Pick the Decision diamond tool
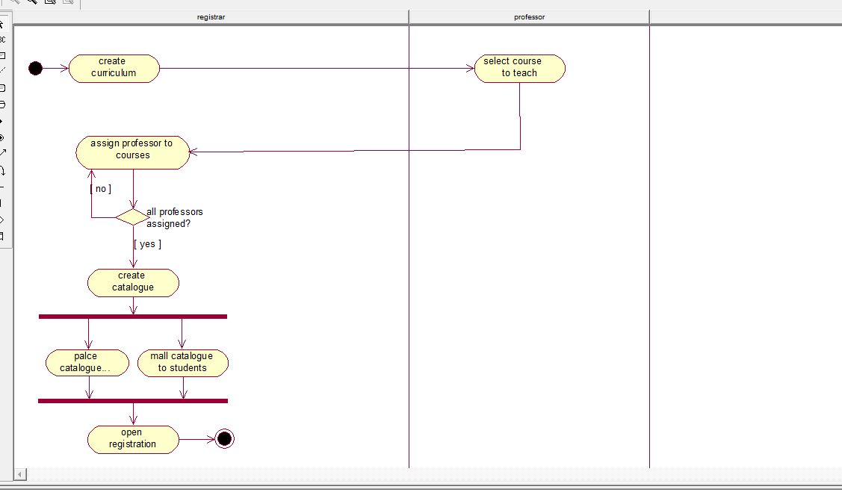The image size is (842, 504). point(2,220)
